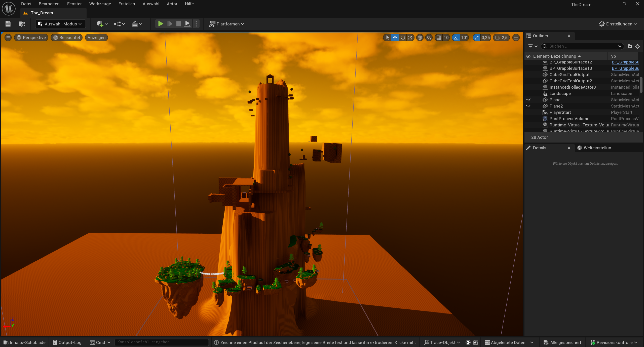Viewport: 644px width, 347px height.
Task: Expand the add-actor cube dropdown
Action: [x=102, y=24]
